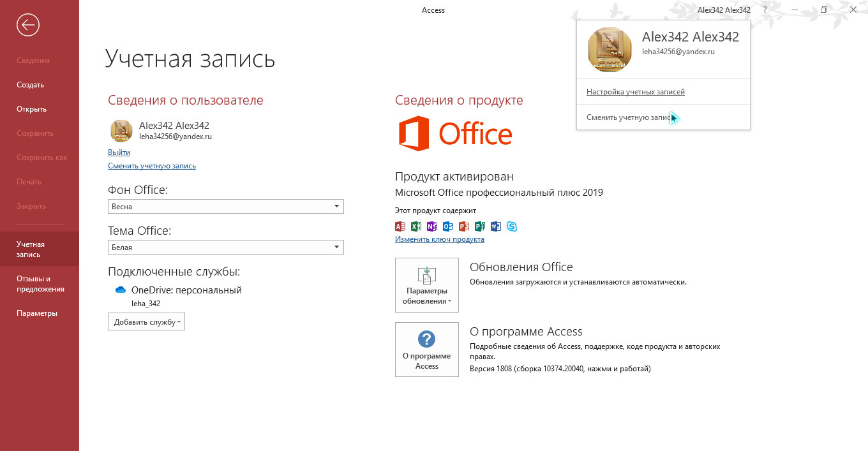This screenshot has width=868, height=451.
Task: Open the Параметры обновления menu button
Action: coord(426,285)
